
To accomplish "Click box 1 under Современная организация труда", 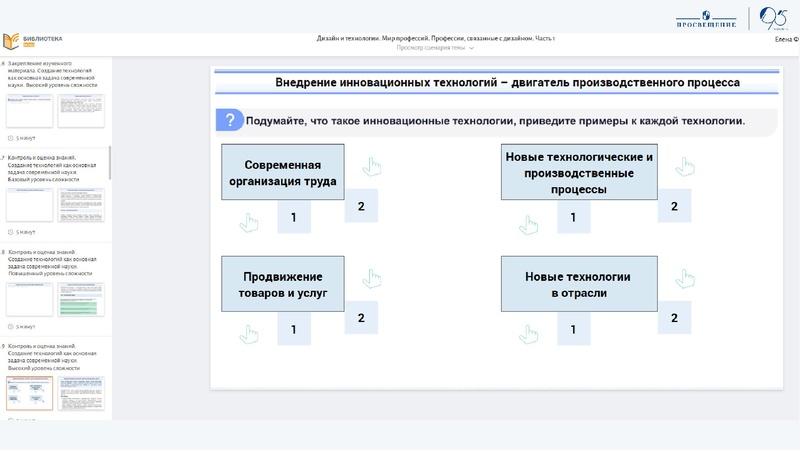I will pos(294,217).
